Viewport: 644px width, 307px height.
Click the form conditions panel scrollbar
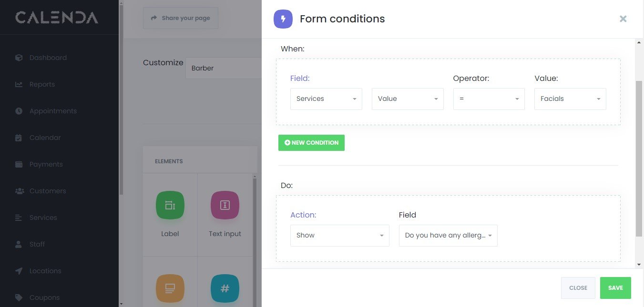click(x=639, y=157)
